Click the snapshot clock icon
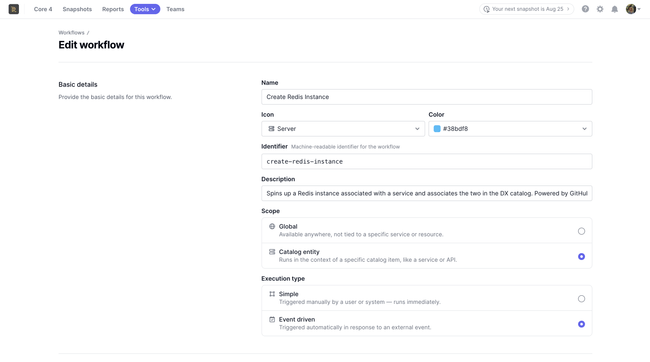 [486, 9]
